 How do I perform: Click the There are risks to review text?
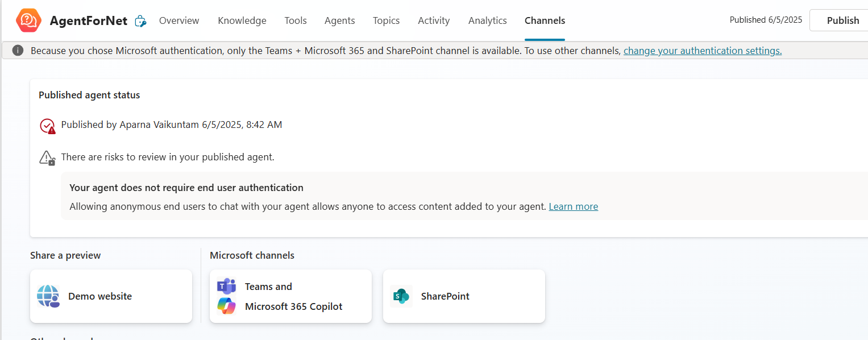[168, 157]
